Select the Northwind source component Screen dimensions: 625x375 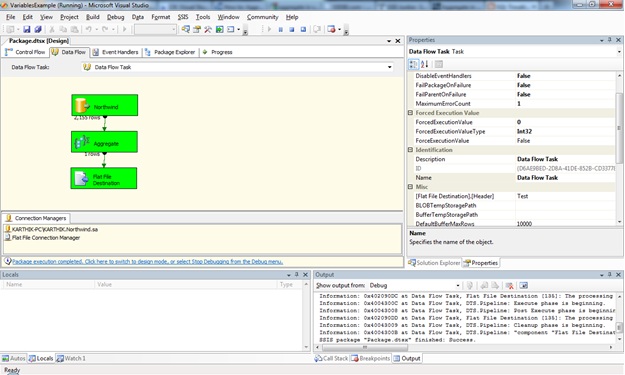105,105
